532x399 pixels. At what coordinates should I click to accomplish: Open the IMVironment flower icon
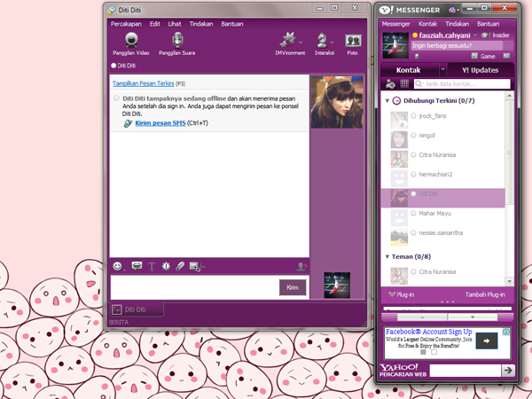click(x=287, y=40)
